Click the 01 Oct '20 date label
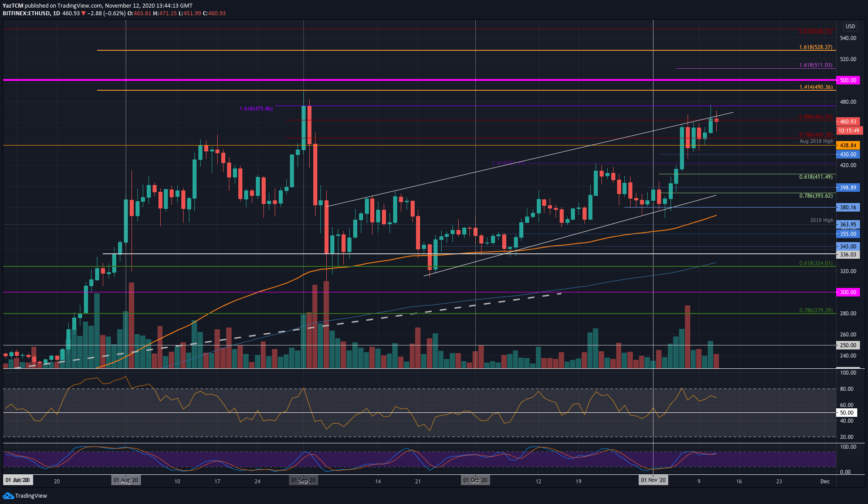The width and height of the screenshot is (868, 504). click(x=475, y=480)
